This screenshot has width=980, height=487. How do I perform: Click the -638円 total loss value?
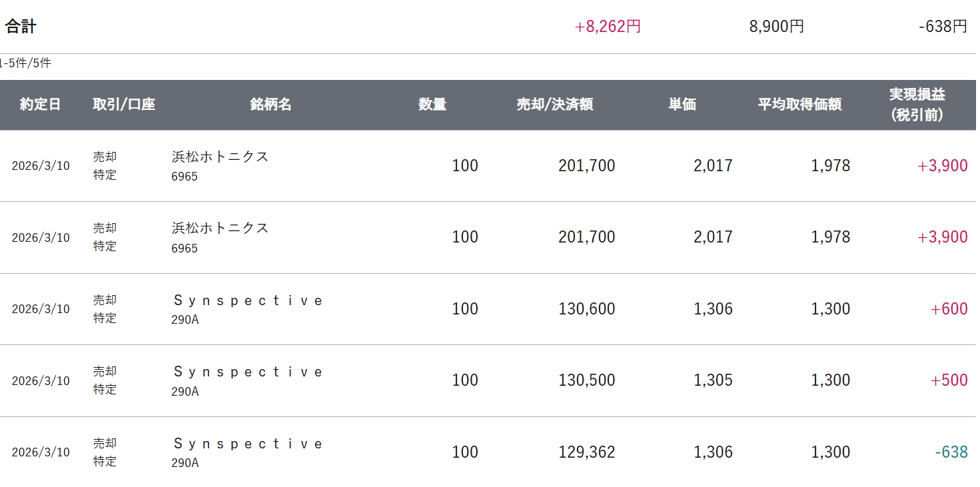943,27
